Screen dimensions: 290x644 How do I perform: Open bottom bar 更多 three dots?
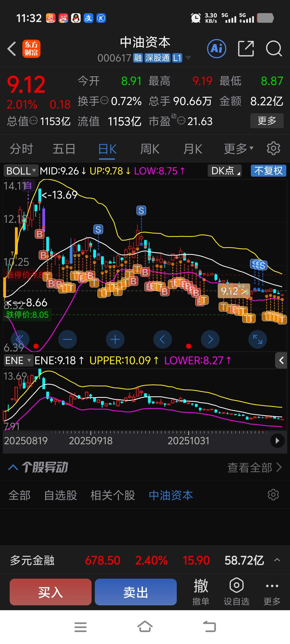click(272, 592)
